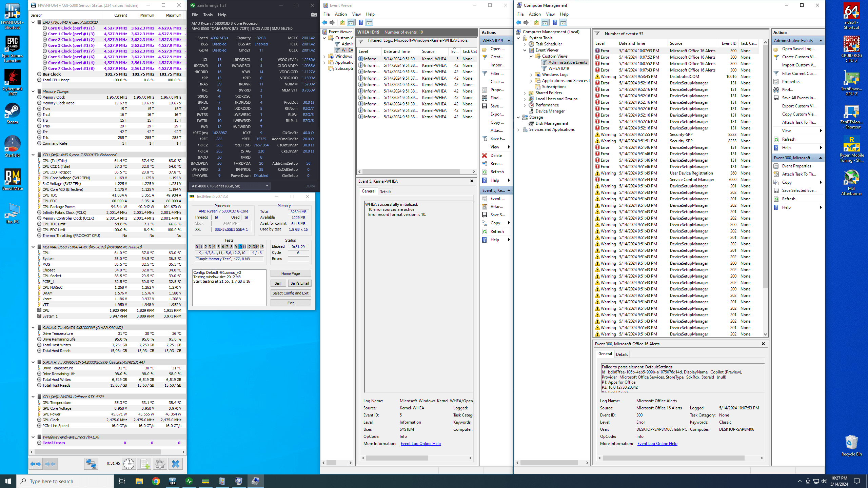The width and height of the screenshot is (868, 488).
Task: Expand Windows Logs in Computer Management tree
Action: [x=531, y=75]
